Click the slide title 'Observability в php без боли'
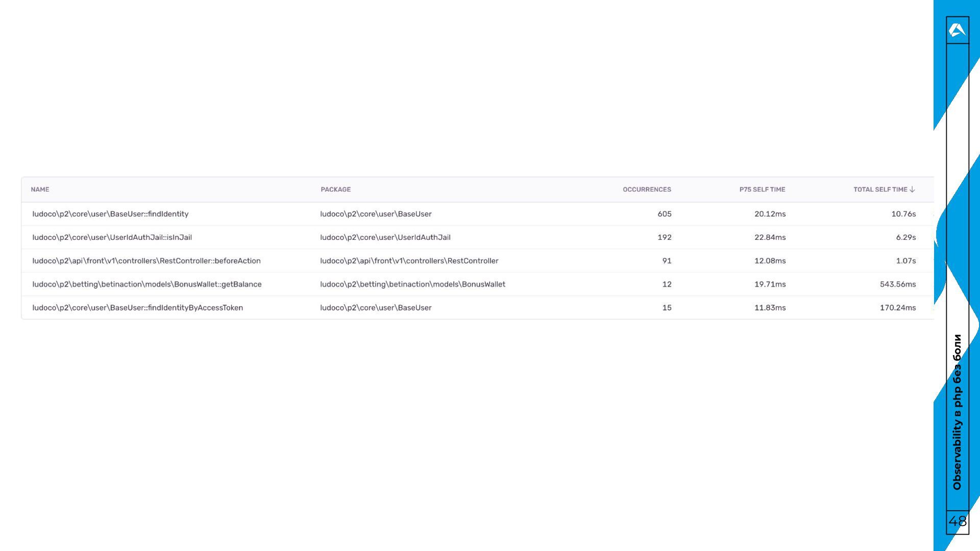This screenshot has width=980, height=551. (x=957, y=412)
